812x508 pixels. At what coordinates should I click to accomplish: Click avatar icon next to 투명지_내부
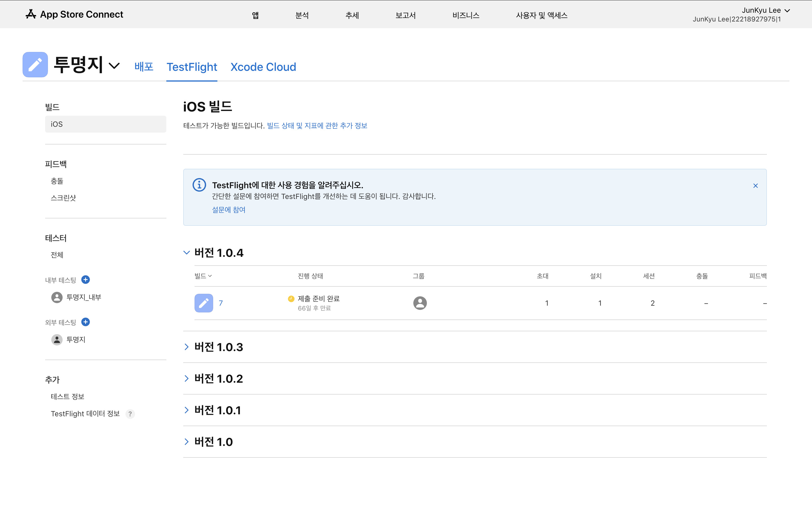(57, 297)
